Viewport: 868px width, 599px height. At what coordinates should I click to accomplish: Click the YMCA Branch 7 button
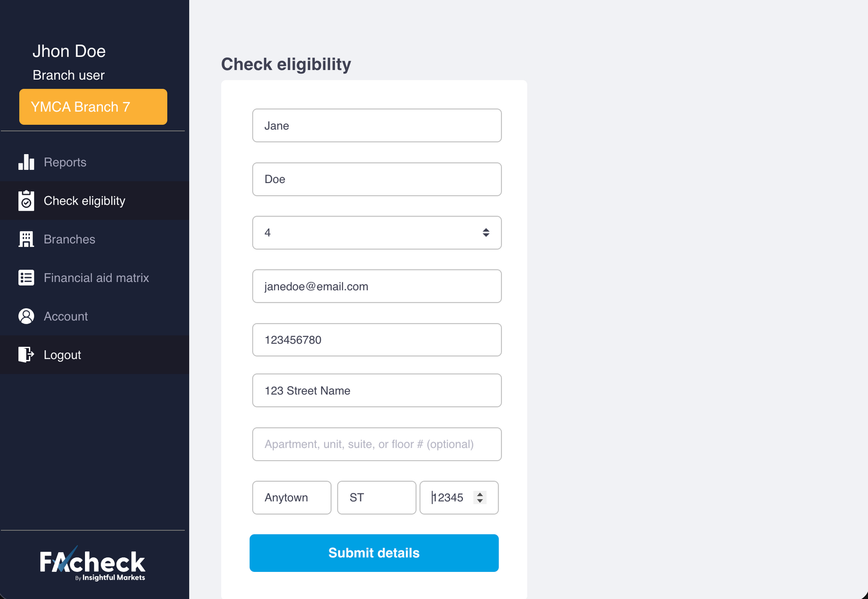[x=93, y=107]
